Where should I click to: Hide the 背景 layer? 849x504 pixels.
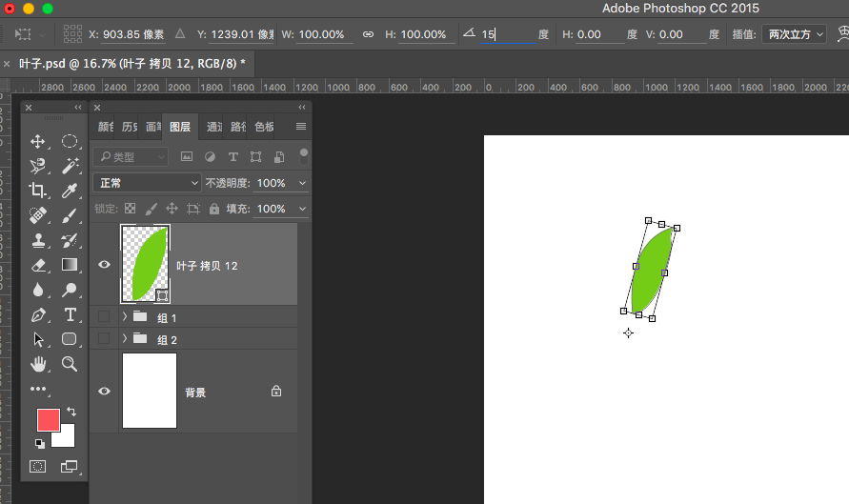pyautogui.click(x=104, y=391)
